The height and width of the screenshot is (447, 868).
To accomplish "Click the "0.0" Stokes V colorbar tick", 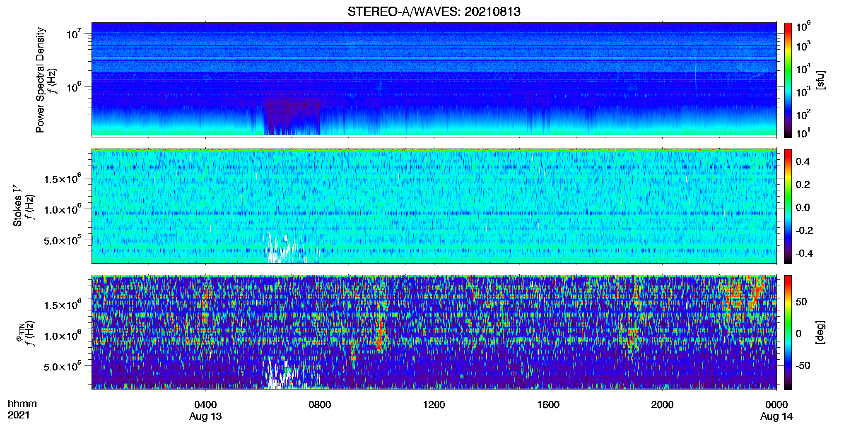I will pyautogui.click(x=803, y=207).
